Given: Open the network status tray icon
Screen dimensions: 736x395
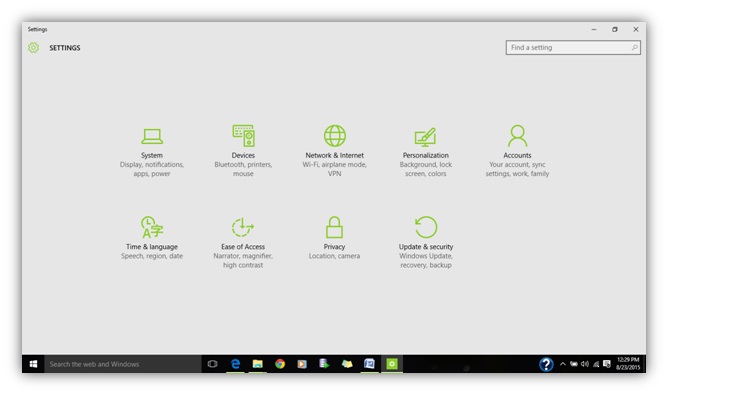Looking at the screenshot, I should pos(596,364).
